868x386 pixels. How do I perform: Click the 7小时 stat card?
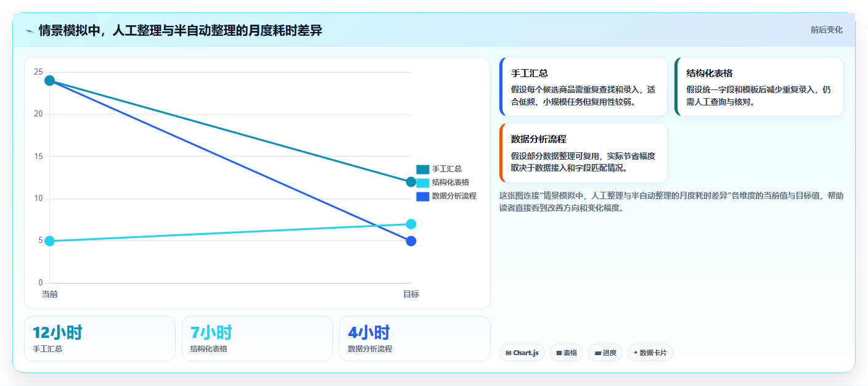coord(257,339)
